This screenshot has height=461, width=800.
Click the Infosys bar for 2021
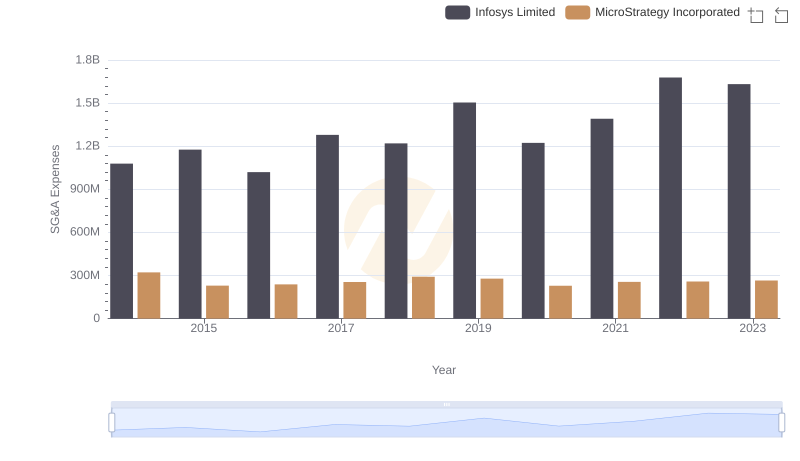click(x=602, y=218)
